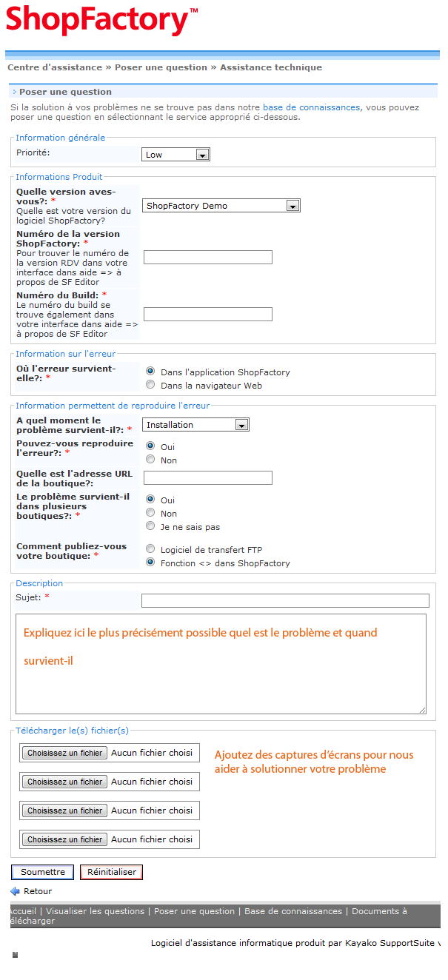Click the Soumettre button
The width and height of the screenshot is (448, 980).
pyautogui.click(x=42, y=872)
